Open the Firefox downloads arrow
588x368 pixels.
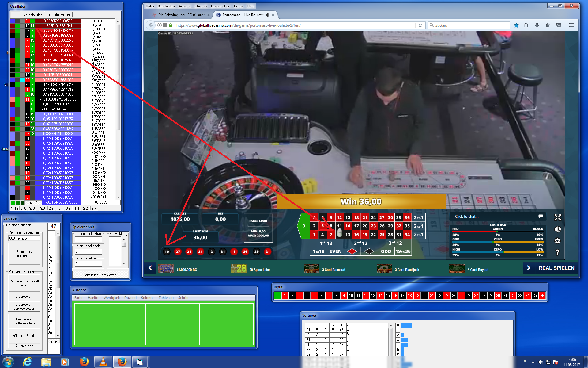[x=537, y=25]
